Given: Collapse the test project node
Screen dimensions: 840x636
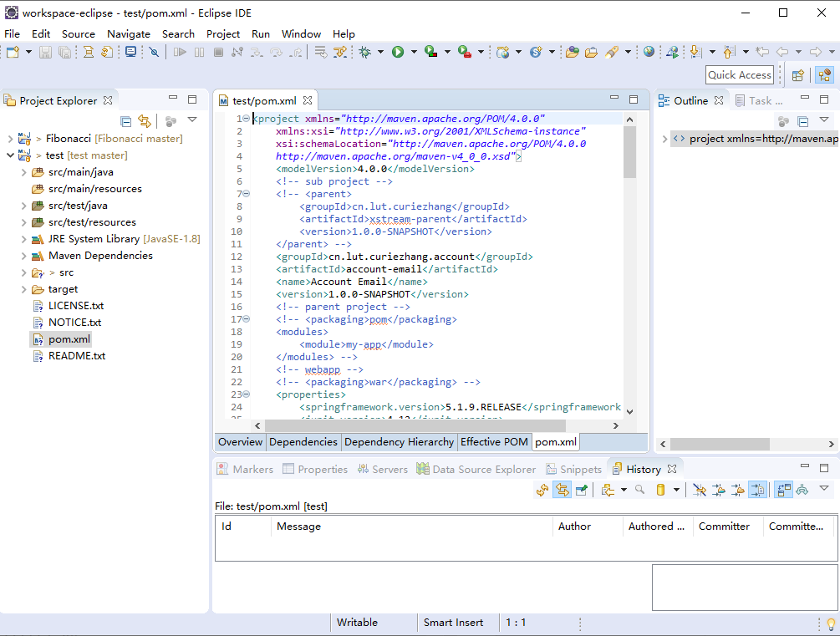Looking at the screenshot, I should pyautogui.click(x=10, y=155).
